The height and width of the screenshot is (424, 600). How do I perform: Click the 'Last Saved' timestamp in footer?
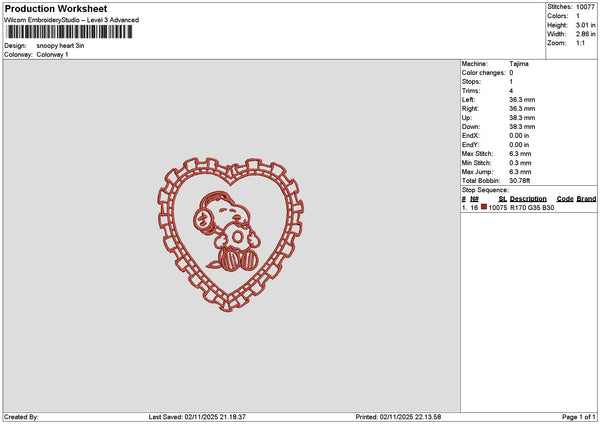point(197,417)
